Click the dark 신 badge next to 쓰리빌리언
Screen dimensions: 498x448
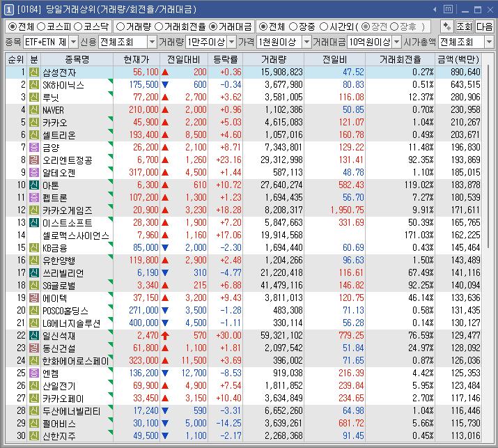pos(34,273)
